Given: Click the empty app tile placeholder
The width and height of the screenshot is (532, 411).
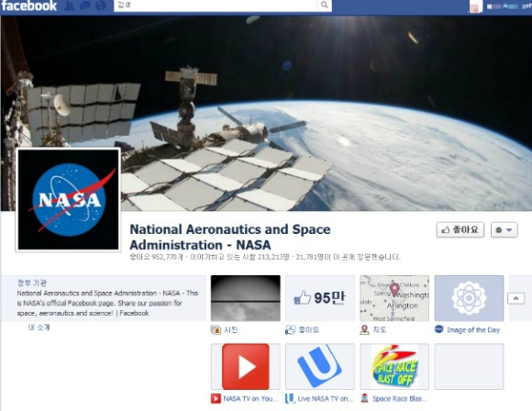Looking at the screenshot, I should coord(469,367).
